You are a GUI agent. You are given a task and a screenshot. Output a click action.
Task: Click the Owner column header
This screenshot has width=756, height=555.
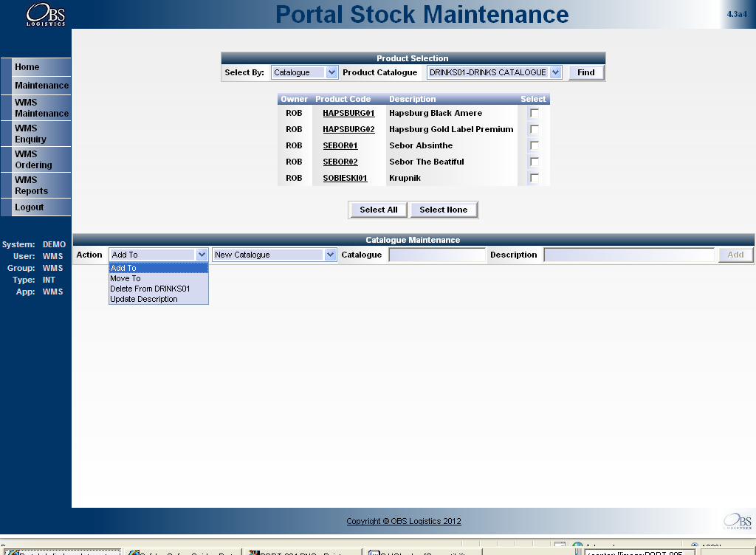(294, 99)
